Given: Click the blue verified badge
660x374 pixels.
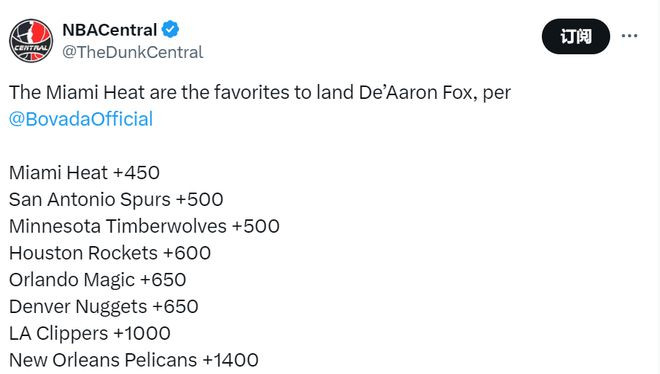Looking at the screenshot, I should click(x=170, y=29).
